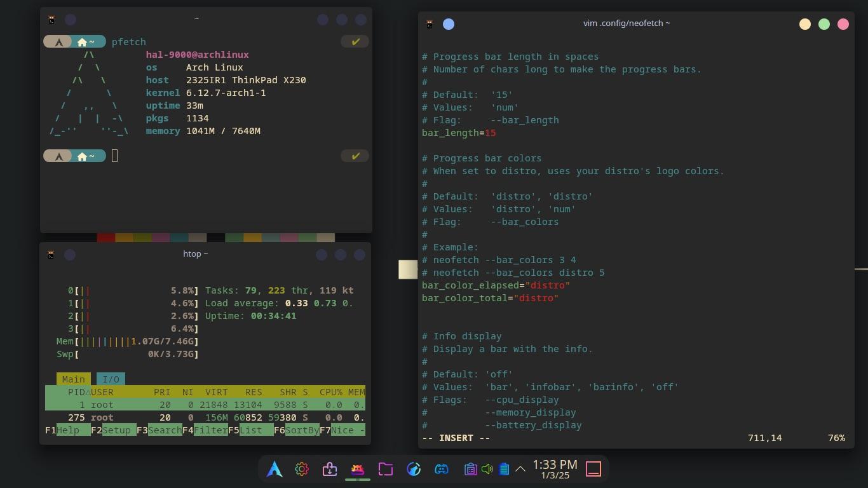Launch the Firefox browser from the taskbar
Screen dimensions: 868x488
(413, 469)
